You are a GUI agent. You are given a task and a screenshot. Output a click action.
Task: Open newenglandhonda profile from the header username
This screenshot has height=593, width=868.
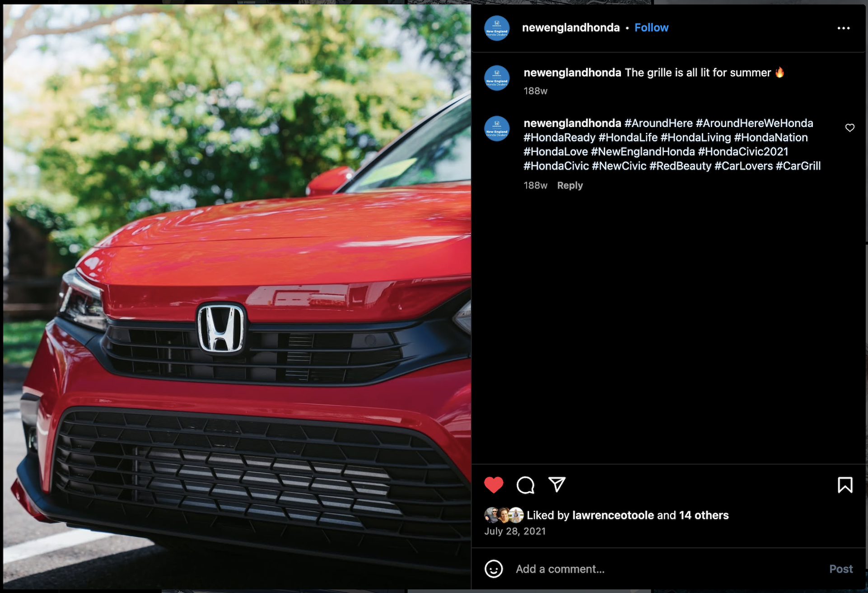571,28
